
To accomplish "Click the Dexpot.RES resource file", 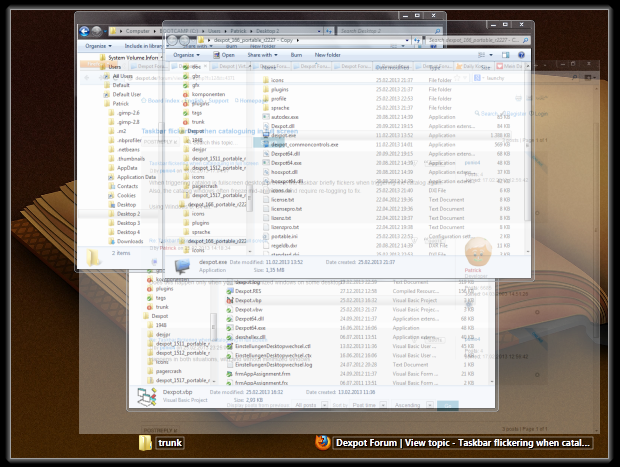I will [x=249, y=292].
